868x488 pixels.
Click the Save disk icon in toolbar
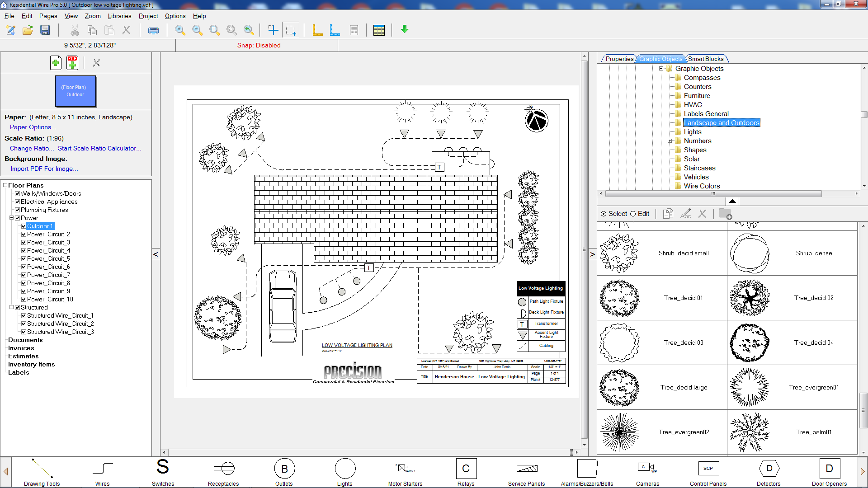click(45, 30)
